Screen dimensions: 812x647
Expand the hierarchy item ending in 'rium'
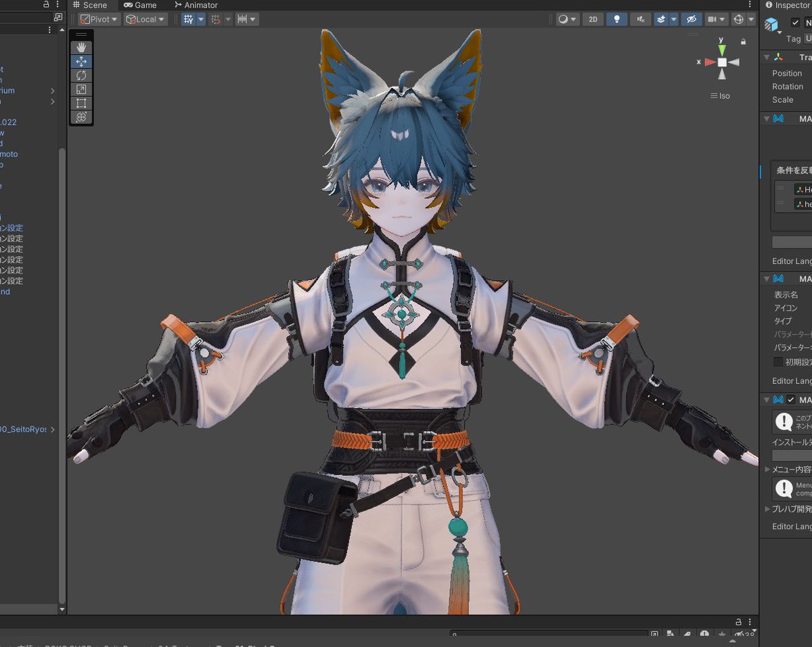53,91
